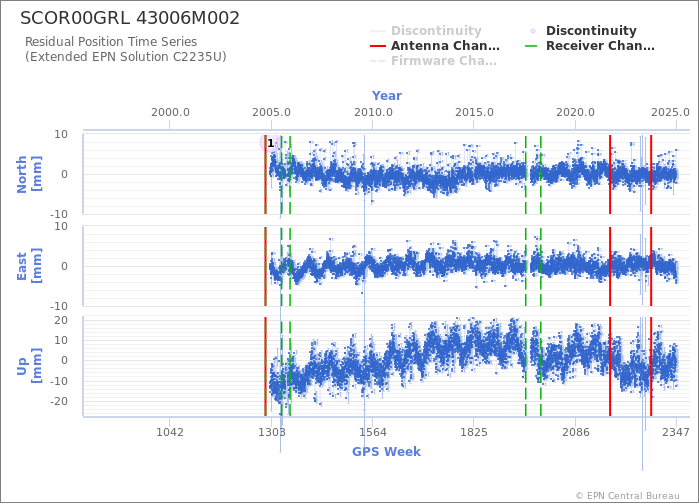This screenshot has height=504, width=700.
Task: Click the 2347 GPS week tick label
Action: pos(676,432)
